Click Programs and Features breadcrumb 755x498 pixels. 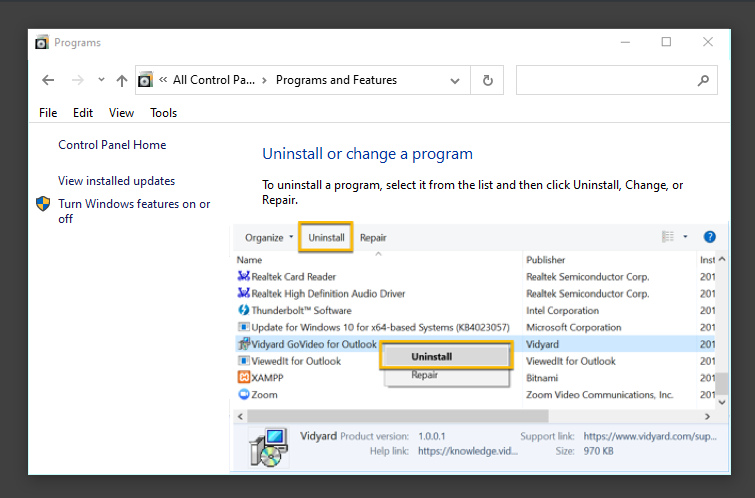[x=336, y=80]
